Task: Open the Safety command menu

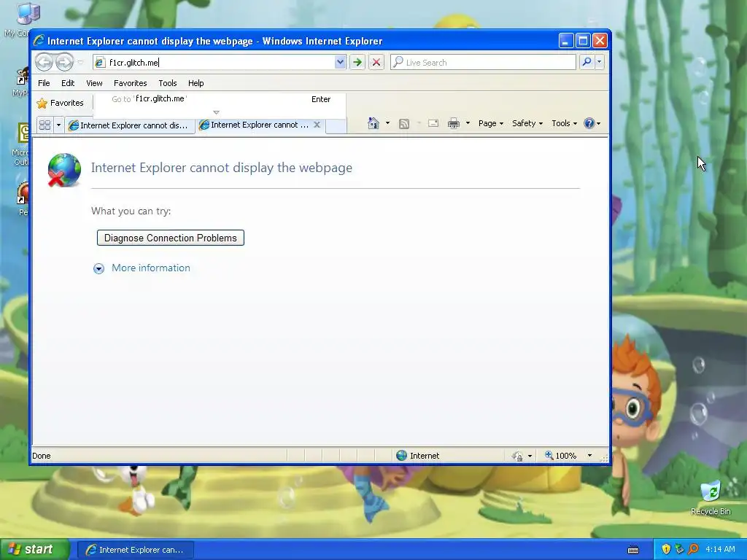Action: (x=527, y=123)
